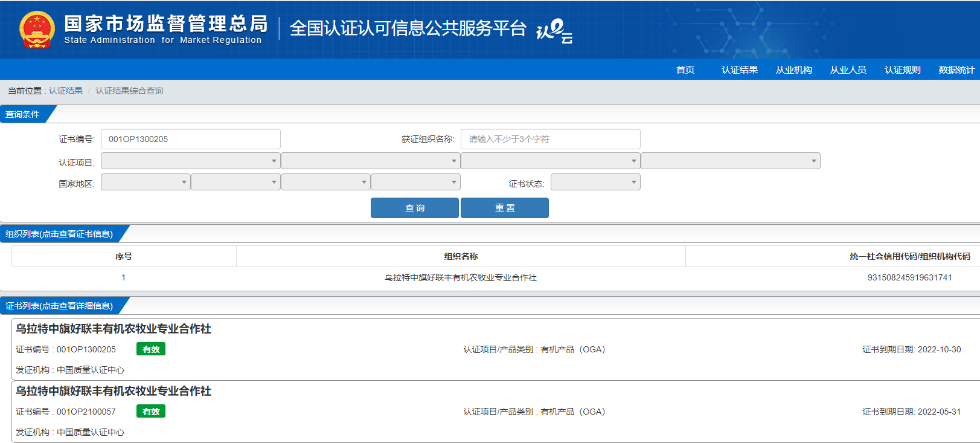Click 有效 badge for certificate 001OP2100057
This screenshot has height=443, width=980.
(151, 412)
